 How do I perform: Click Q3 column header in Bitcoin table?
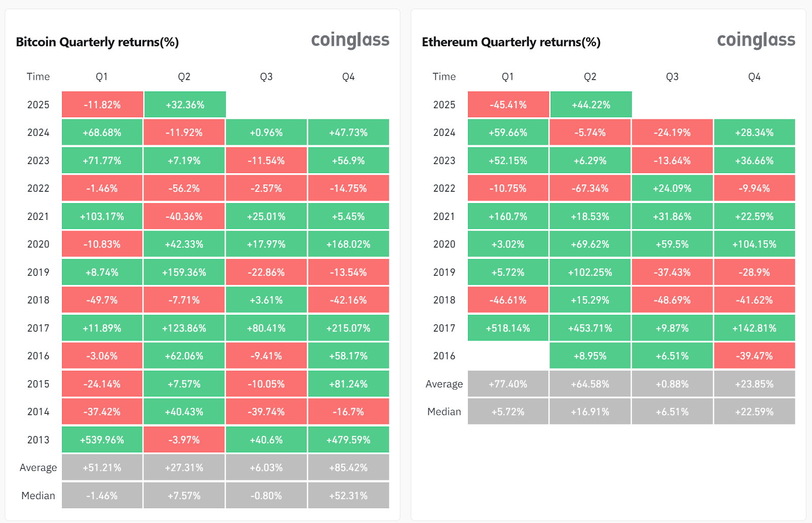pyautogui.click(x=266, y=77)
